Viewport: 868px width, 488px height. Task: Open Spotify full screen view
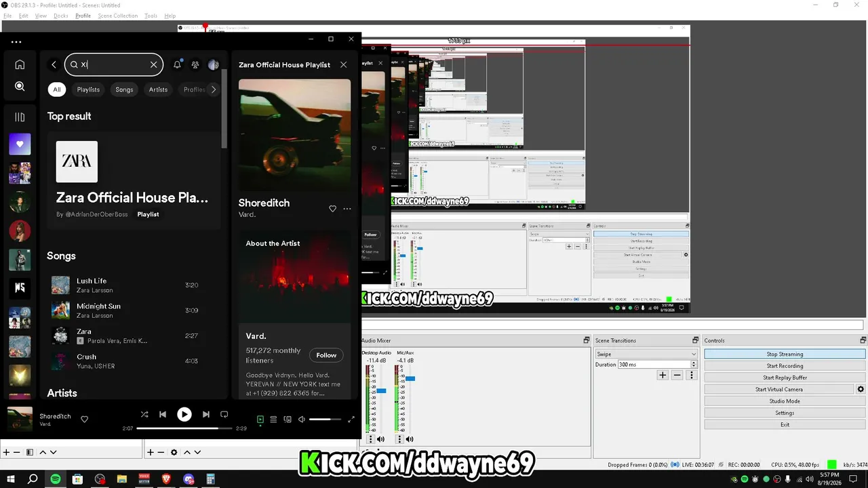pyautogui.click(x=351, y=420)
